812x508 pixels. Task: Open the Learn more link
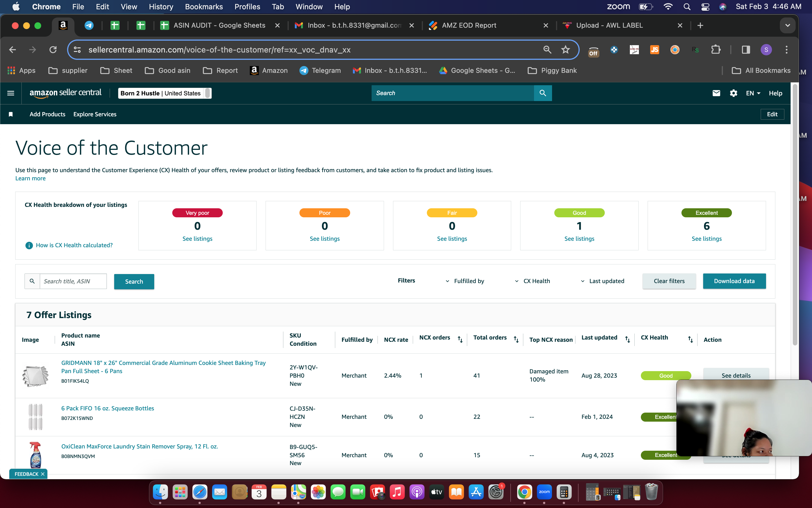click(30, 178)
